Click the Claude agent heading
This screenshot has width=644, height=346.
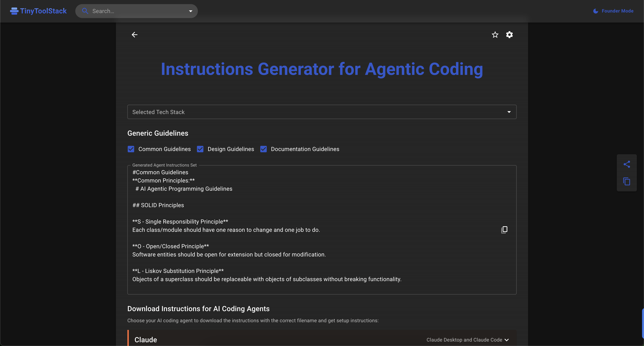tap(146, 340)
